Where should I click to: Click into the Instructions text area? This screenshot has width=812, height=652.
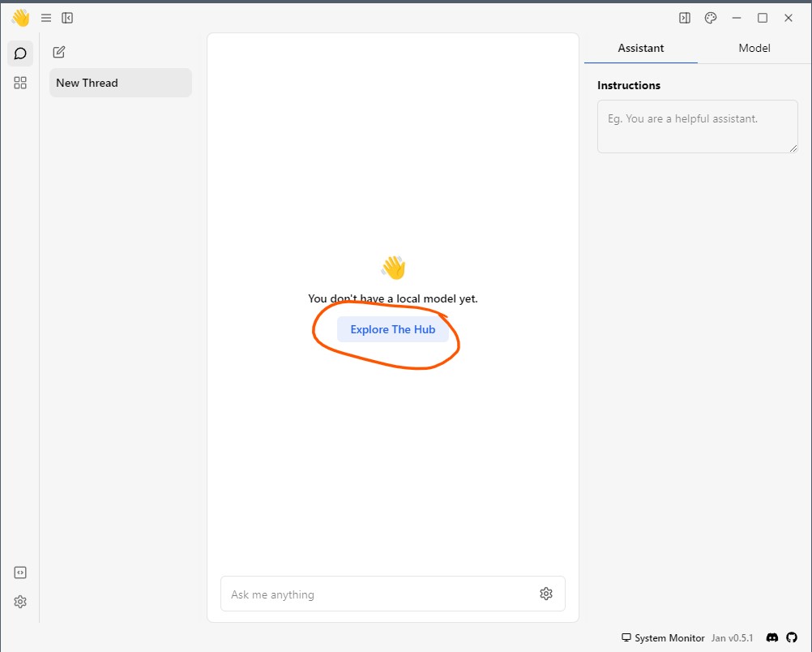697,127
